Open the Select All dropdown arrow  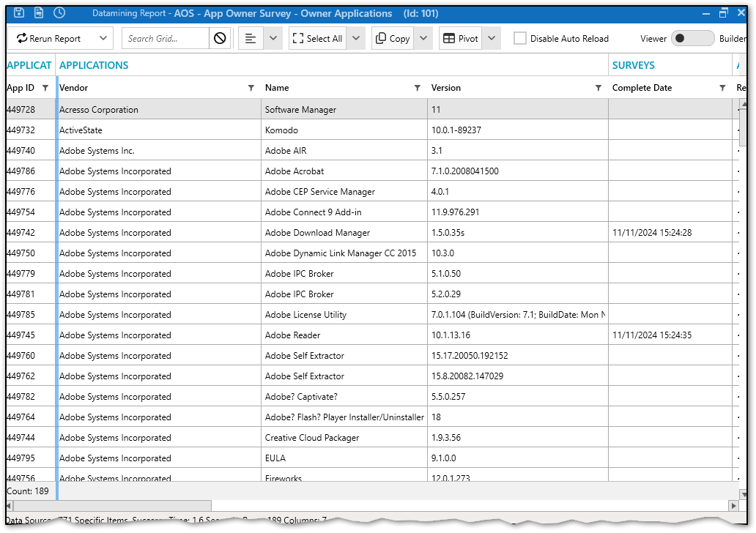356,39
